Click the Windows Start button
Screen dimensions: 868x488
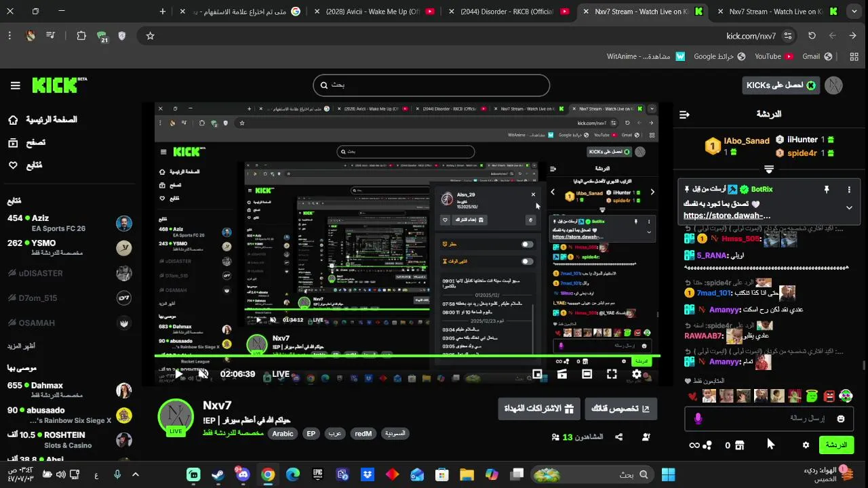[668, 474]
